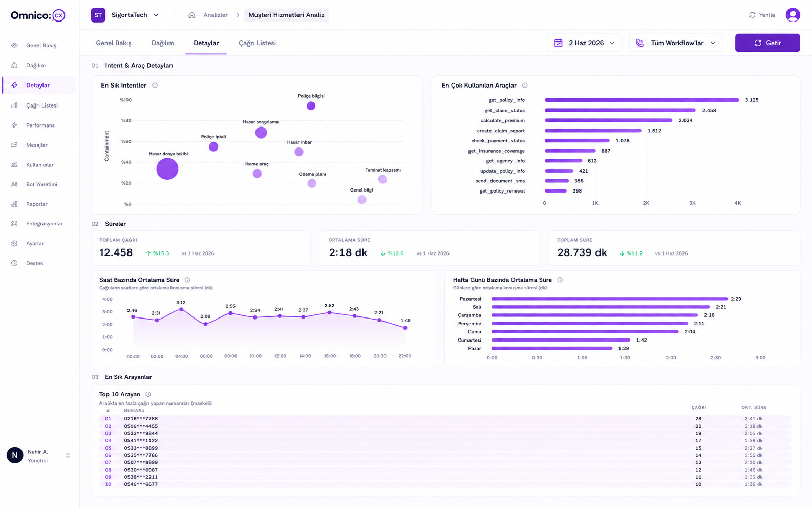This screenshot has width=812, height=508.
Task: Switch to the Dağılım tab
Action: (162, 43)
